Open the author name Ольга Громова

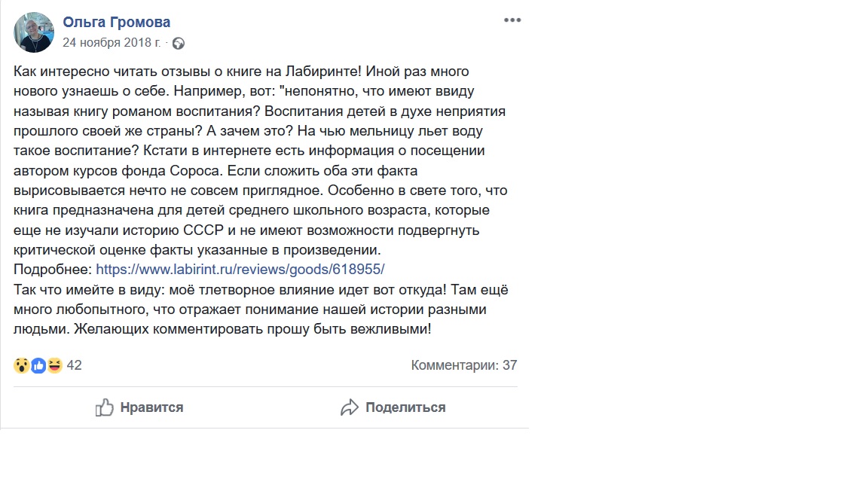[x=117, y=23]
